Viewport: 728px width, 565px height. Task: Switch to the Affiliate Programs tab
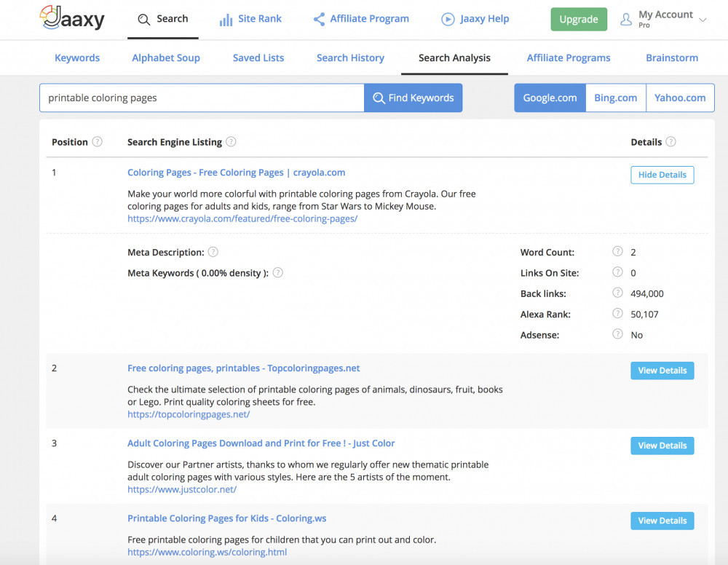569,58
